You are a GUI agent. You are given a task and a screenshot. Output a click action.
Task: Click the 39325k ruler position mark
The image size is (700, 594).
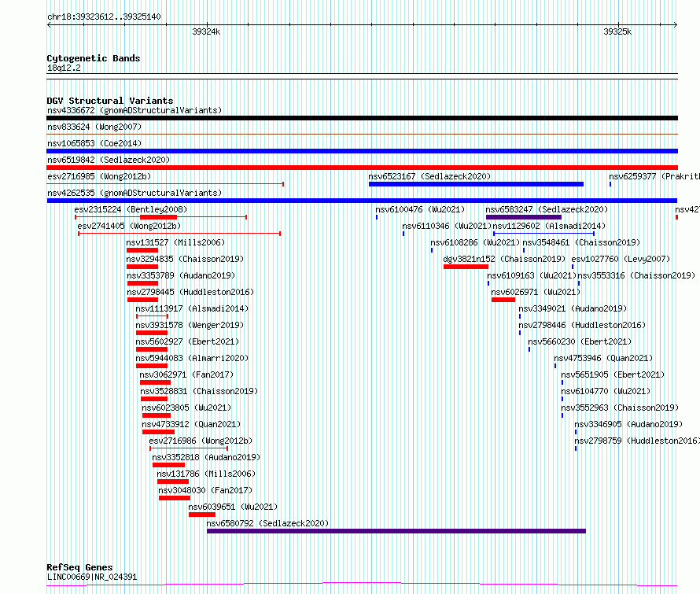click(617, 31)
